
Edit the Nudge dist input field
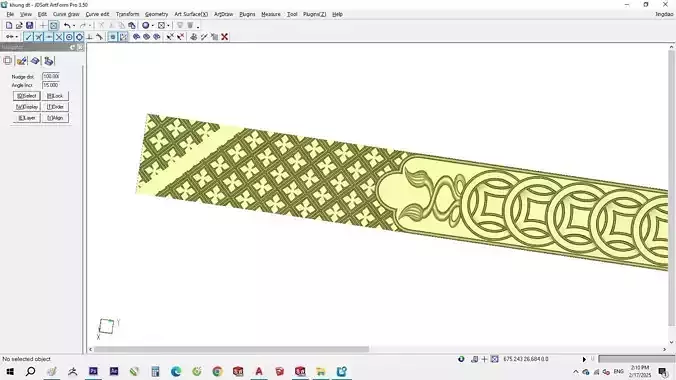click(51, 76)
